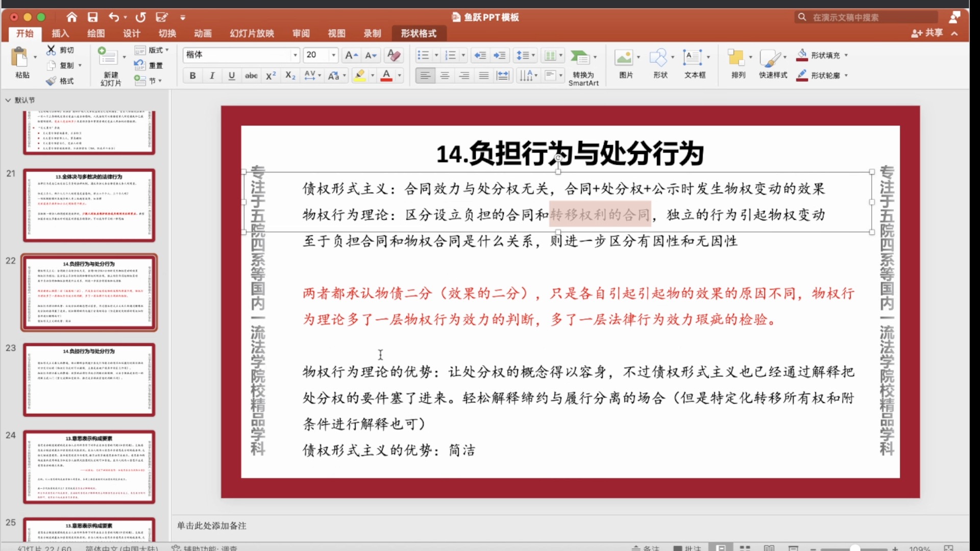Click the zoom slider knob in status bar

tap(855, 548)
